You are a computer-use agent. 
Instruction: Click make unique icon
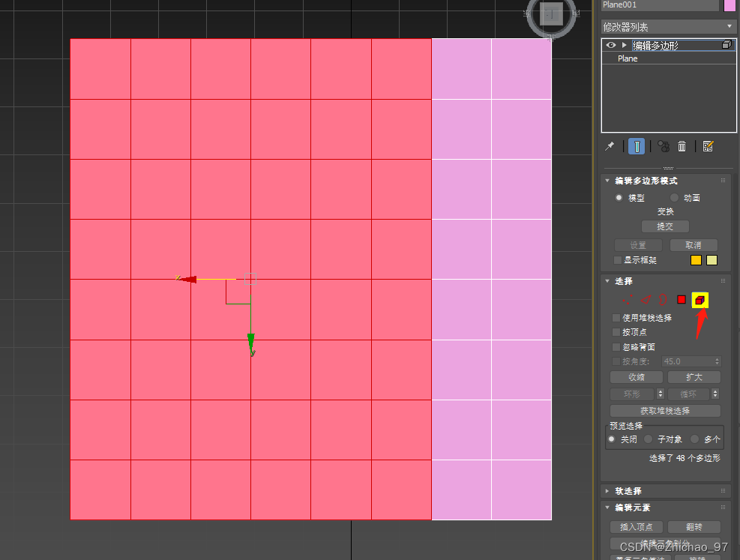(663, 146)
